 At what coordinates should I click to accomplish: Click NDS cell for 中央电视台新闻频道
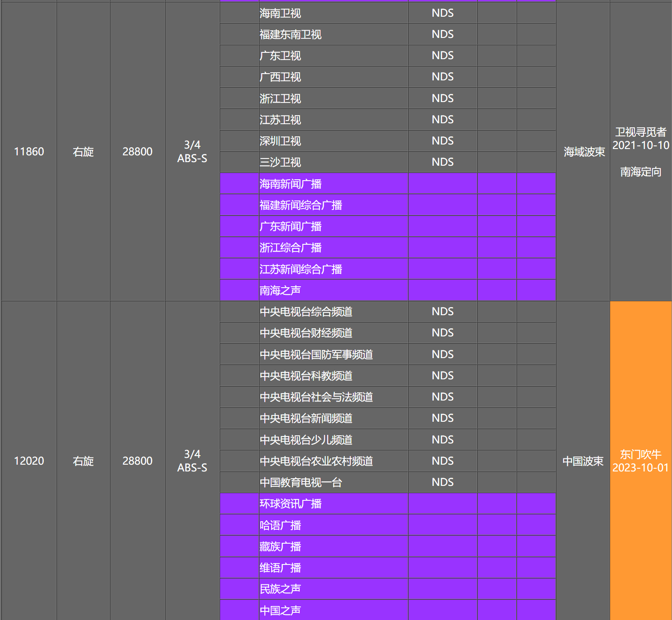(442, 418)
